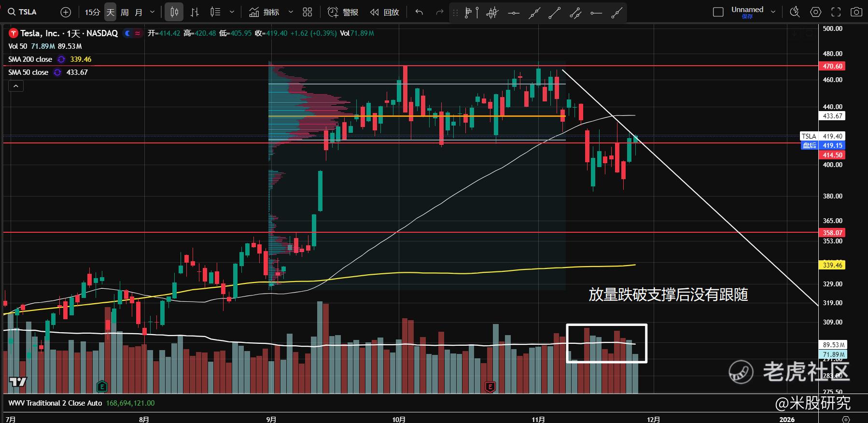Viewport: 868px width, 423px height.
Task: Click the Tesla logo in the legend
Action: [x=14, y=33]
